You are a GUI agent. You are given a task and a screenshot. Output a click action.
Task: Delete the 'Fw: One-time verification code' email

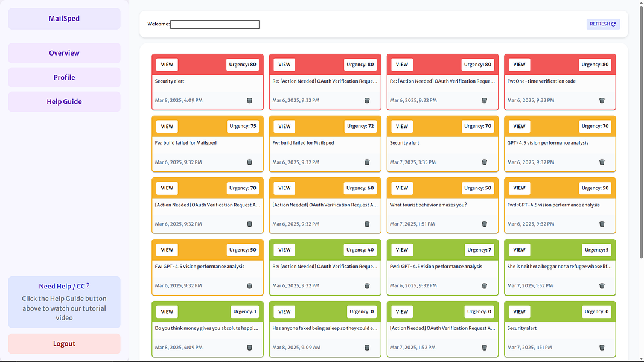pyautogui.click(x=602, y=101)
